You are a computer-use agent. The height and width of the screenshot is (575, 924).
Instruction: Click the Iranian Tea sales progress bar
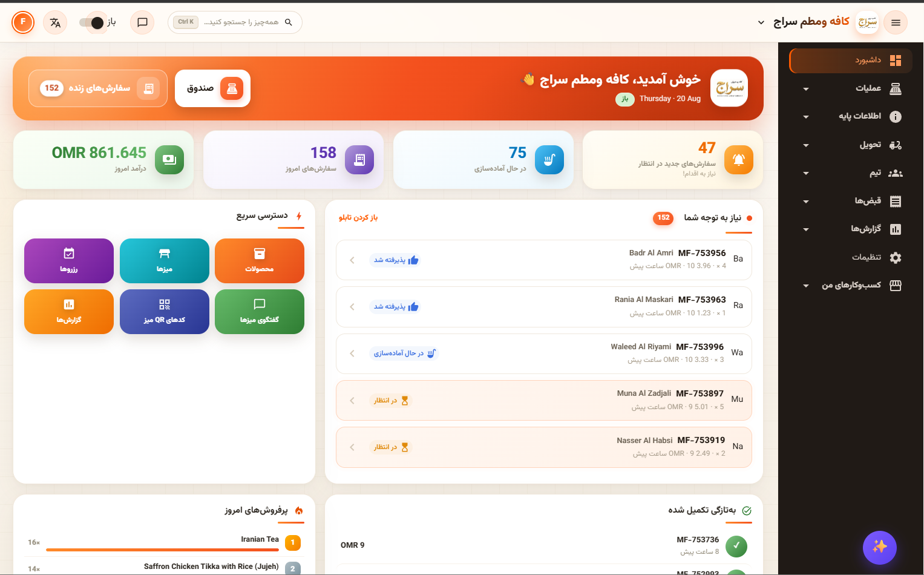pos(162,550)
